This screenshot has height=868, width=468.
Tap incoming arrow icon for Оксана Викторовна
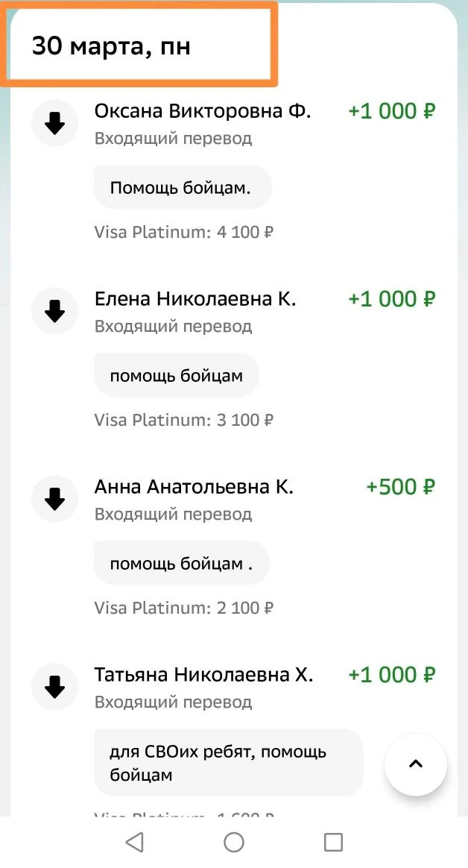point(55,124)
